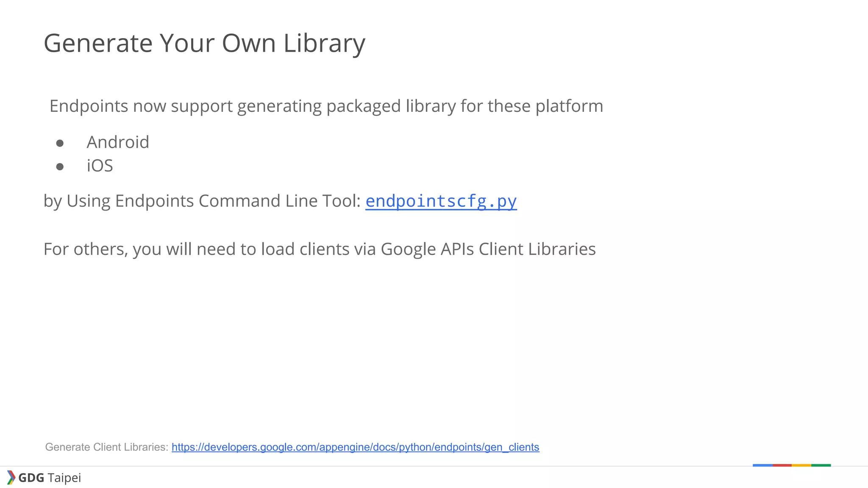Screen dimensions: 868x488
Task: Click the word Library in the title
Action: click(324, 43)
